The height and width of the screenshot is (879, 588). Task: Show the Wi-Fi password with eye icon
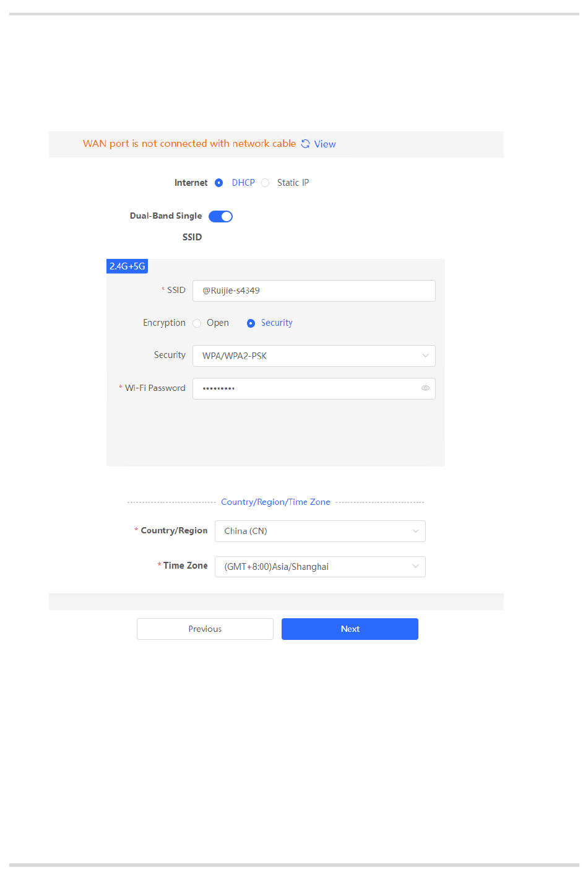(425, 388)
